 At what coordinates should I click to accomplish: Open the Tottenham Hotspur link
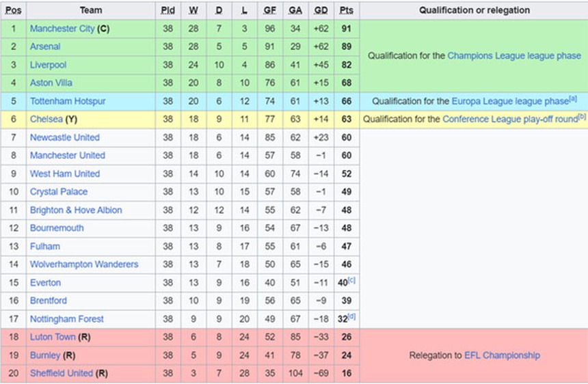click(68, 101)
